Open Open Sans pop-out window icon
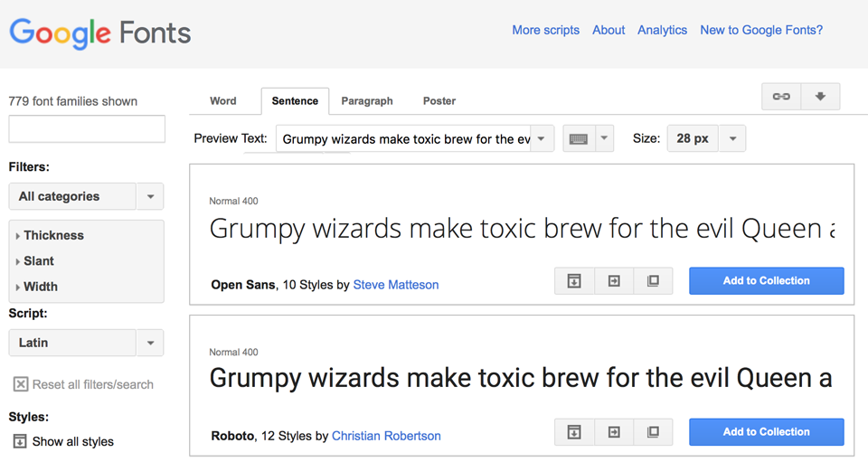The width and height of the screenshot is (868, 462). pos(653,281)
